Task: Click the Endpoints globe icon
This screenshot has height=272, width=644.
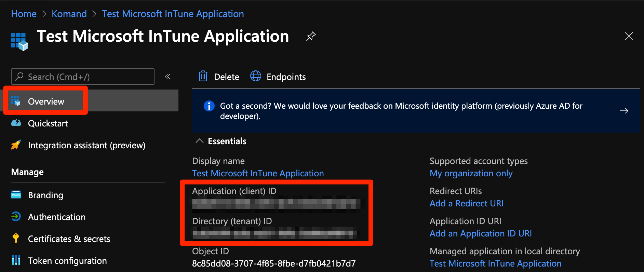Action: tap(255, 76)
